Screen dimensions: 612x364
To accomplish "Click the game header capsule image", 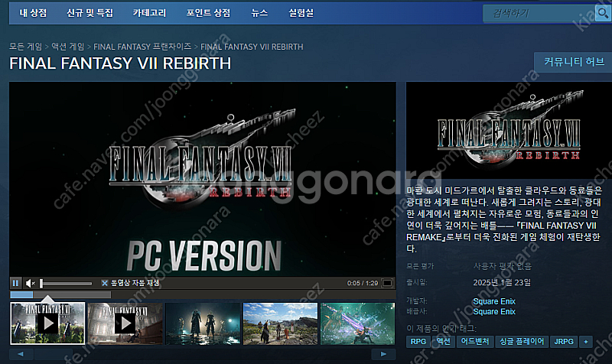I will point(509,131).
